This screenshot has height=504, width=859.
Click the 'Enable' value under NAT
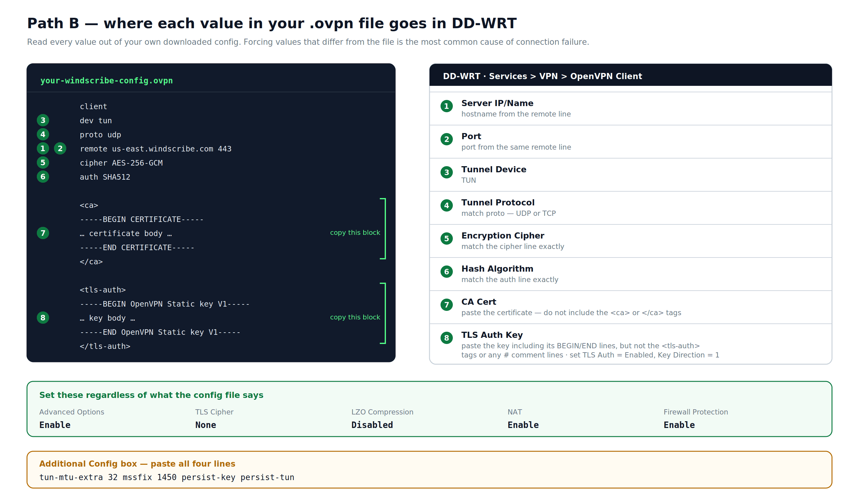click(523, 425)
